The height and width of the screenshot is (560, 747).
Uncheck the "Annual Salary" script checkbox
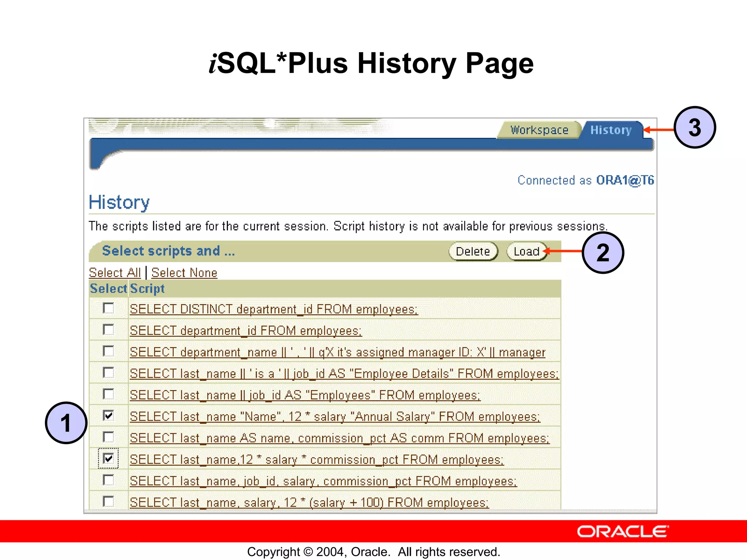[108, 416]
